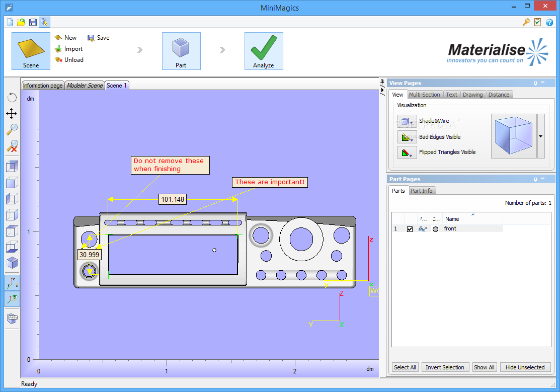Image resolution: width=560 pixels, height=392 pixels.
Task: Select the Pan move tool
Action: coord(12,114)
